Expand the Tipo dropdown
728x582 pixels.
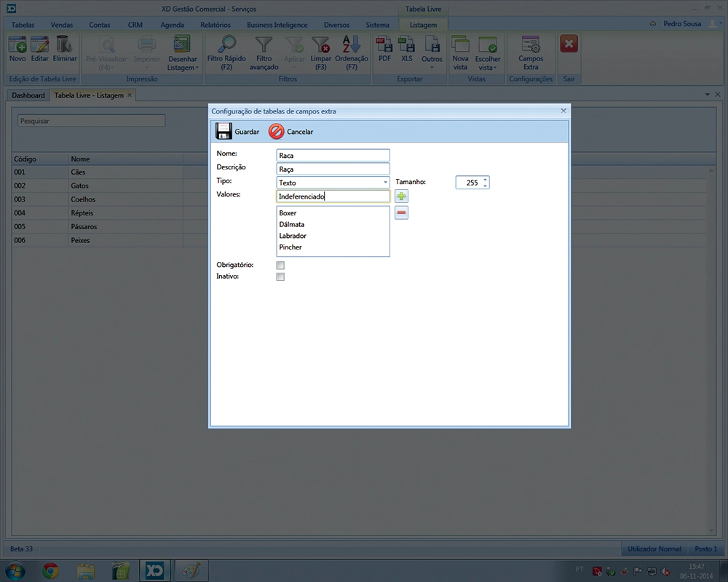(385, 183)
